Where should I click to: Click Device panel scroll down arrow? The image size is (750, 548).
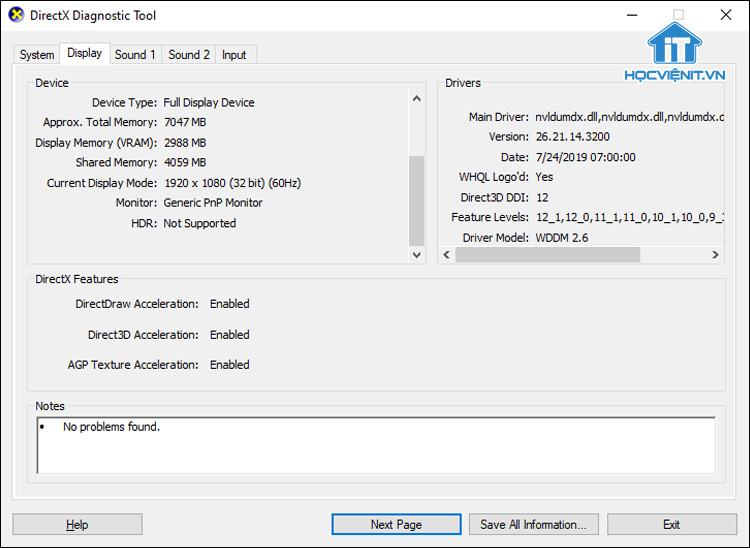pyautogui.click(x=417, y=255)
